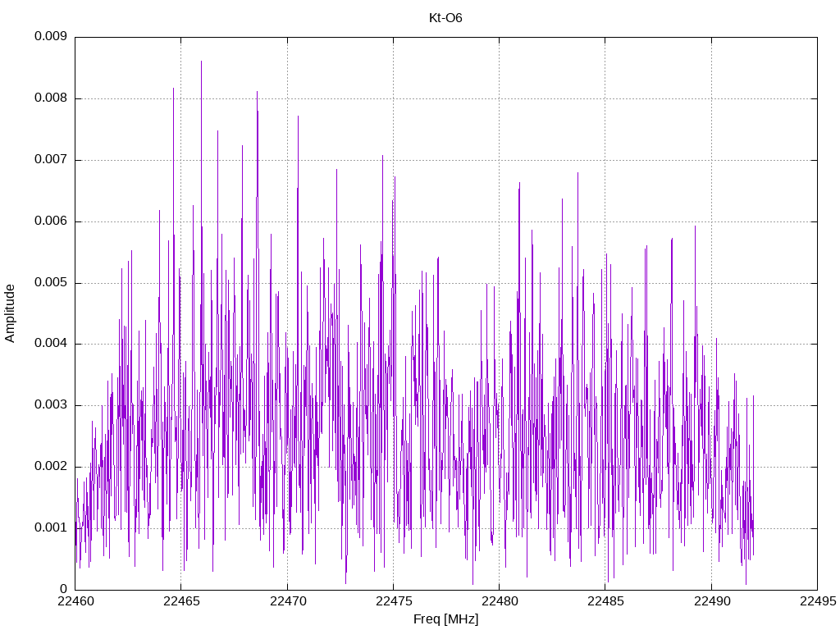The image size is (840, 630).
Task: Click the 22465 x-axis tick label
Action: [181, 601]
